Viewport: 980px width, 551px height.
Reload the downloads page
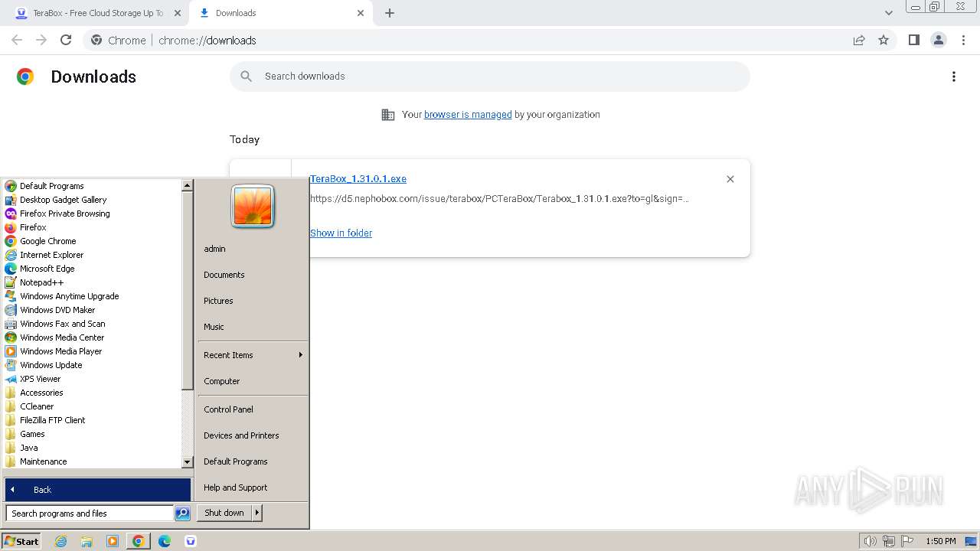(66, 40)
